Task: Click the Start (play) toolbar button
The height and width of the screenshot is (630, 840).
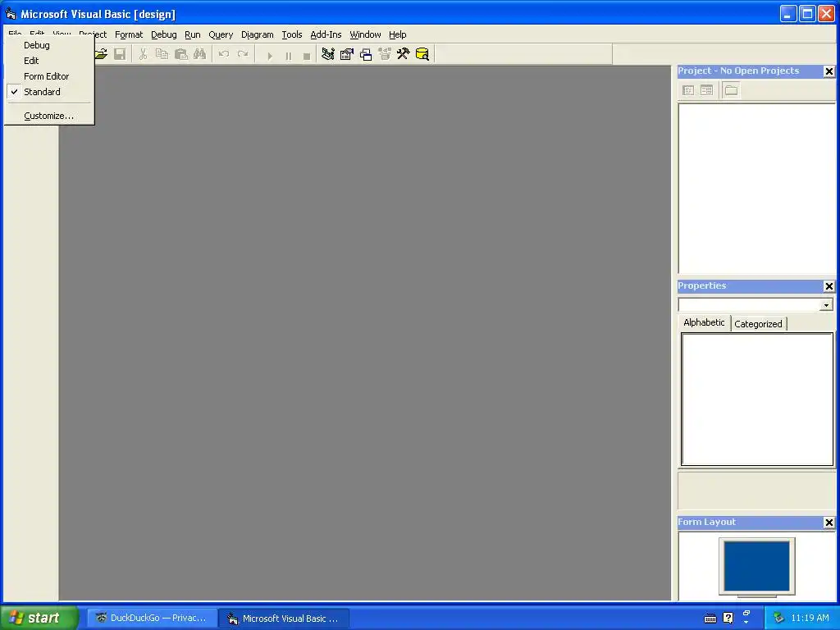Action: point(269,55)
